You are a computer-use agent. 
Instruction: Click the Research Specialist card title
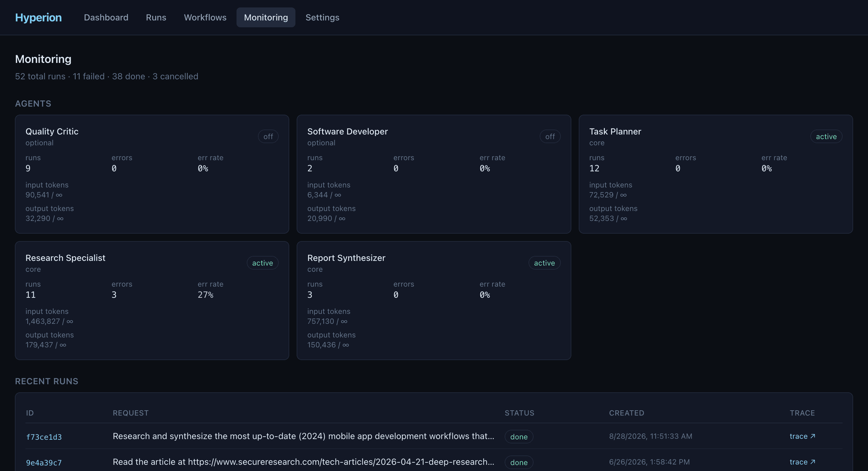point(65,258)
